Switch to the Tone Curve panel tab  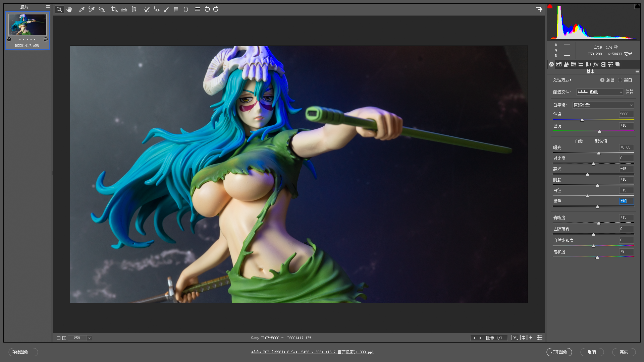tap(559, 64)
